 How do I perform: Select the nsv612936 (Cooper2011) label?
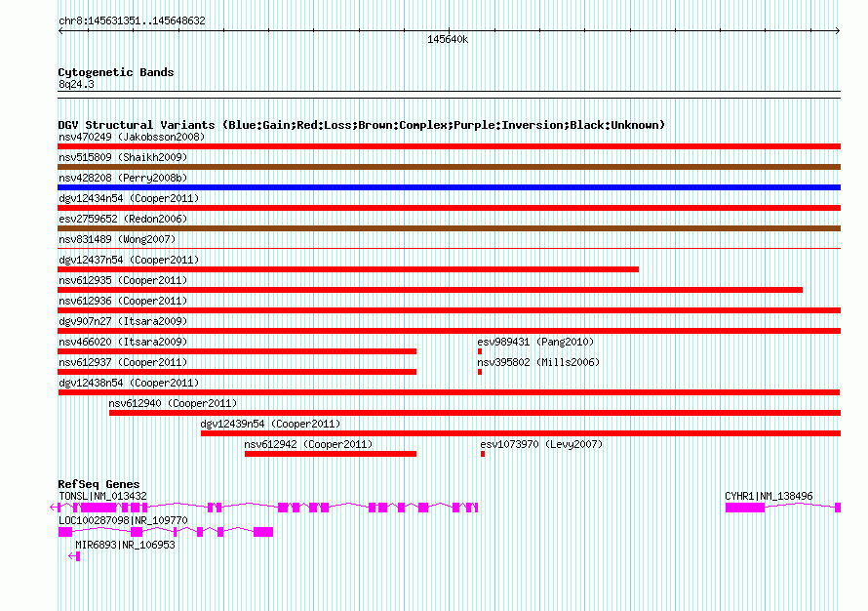(123, 301)
